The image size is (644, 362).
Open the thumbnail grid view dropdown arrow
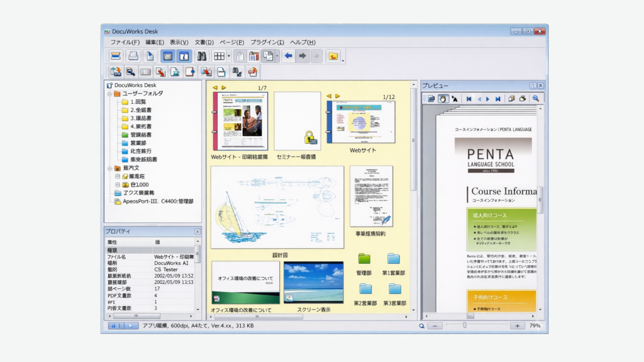pyautogui.click(x=229, y=56)
